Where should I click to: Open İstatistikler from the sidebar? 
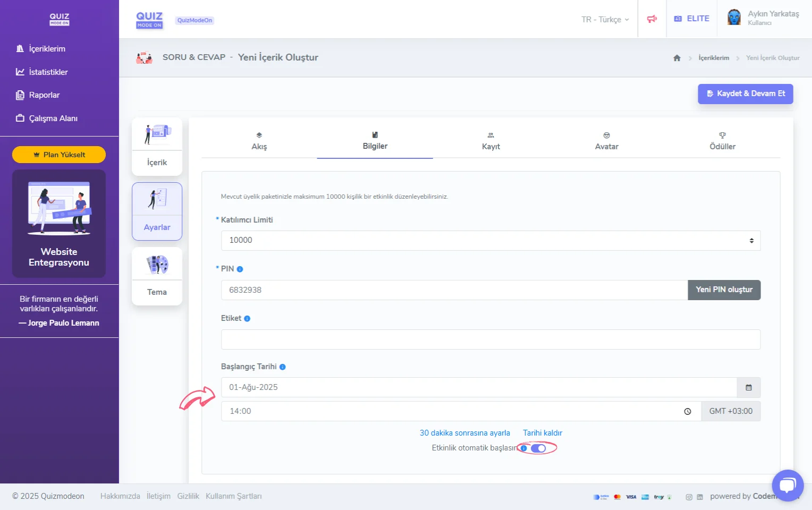pyautogui.click(x=48, y=72)
